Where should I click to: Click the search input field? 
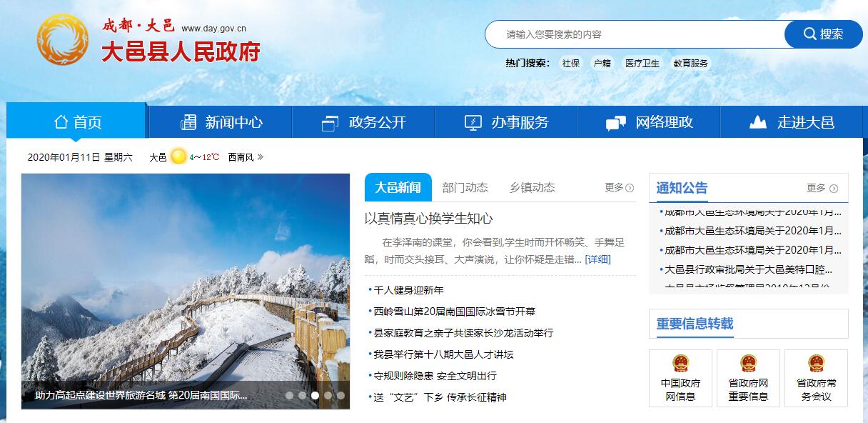635,34
